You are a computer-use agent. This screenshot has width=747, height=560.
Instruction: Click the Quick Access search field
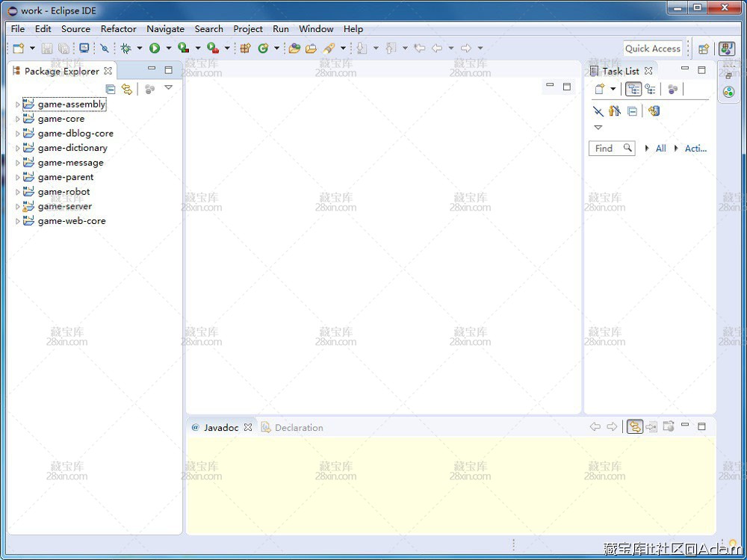tap(653, 49)
